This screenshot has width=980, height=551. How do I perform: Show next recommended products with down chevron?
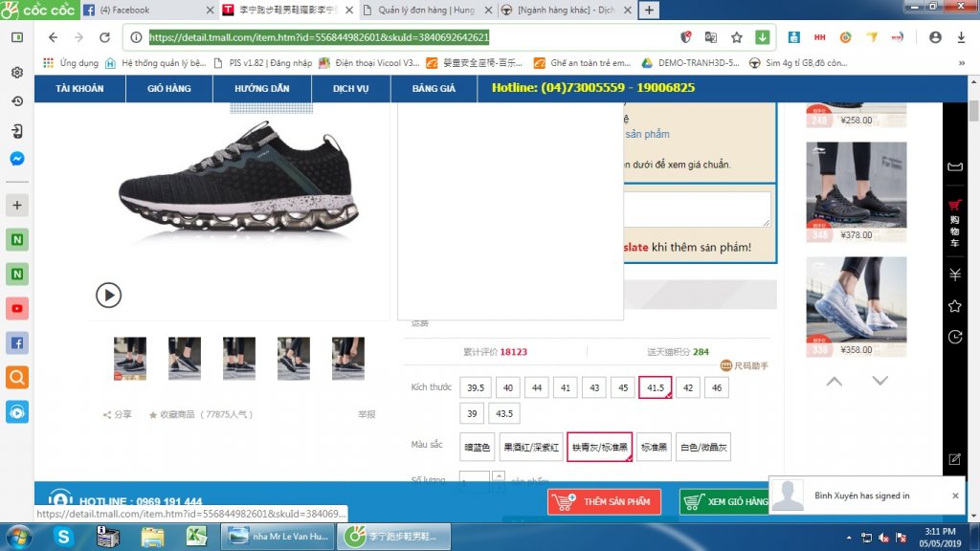(x=880, y=381)
